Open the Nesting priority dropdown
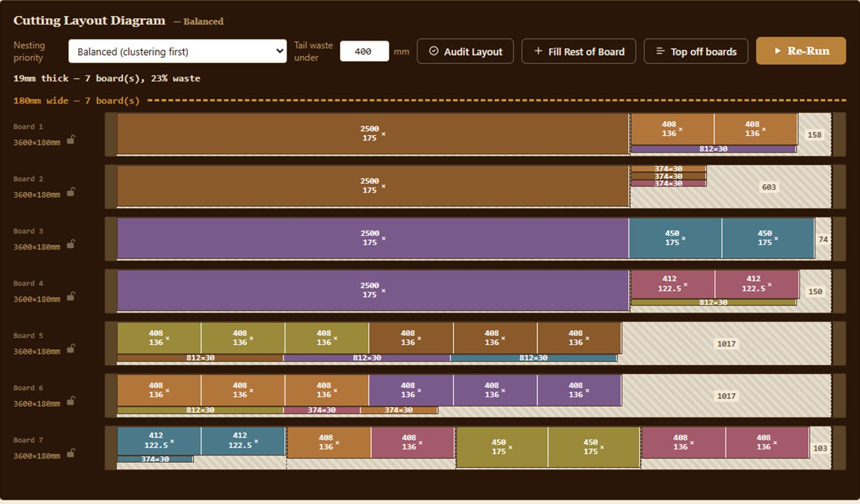 (x=178, y=52)
